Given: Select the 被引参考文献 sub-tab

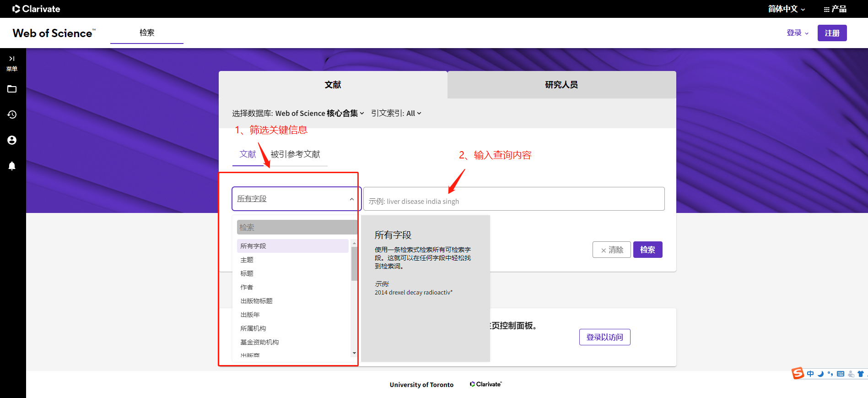Looking at the screenshot, I should (x=295, y=154).
